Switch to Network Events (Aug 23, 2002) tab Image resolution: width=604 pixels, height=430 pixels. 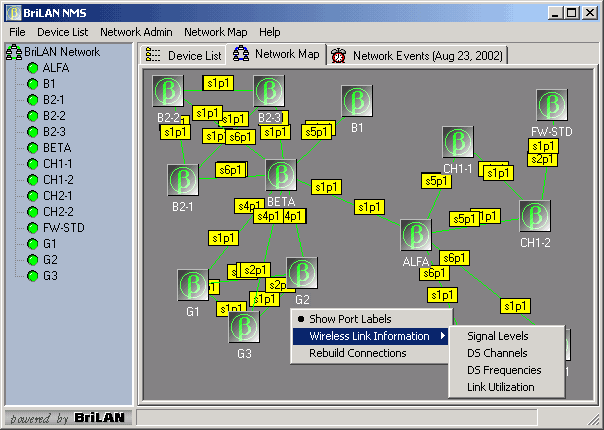418,55
